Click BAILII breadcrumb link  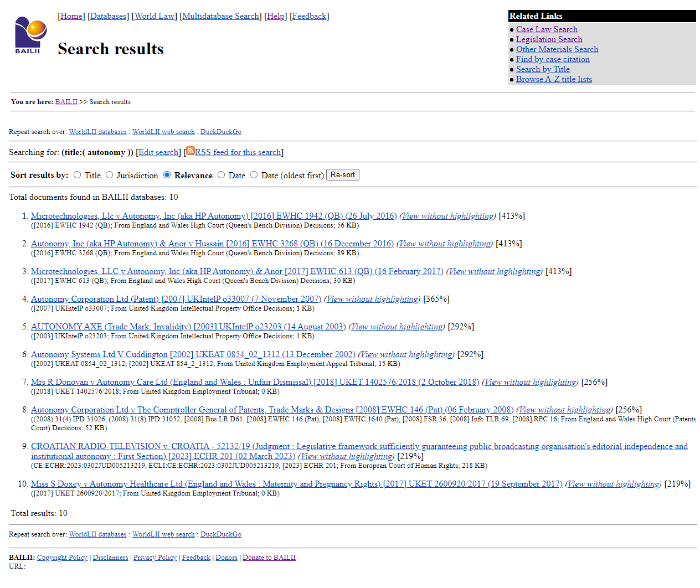66,102
